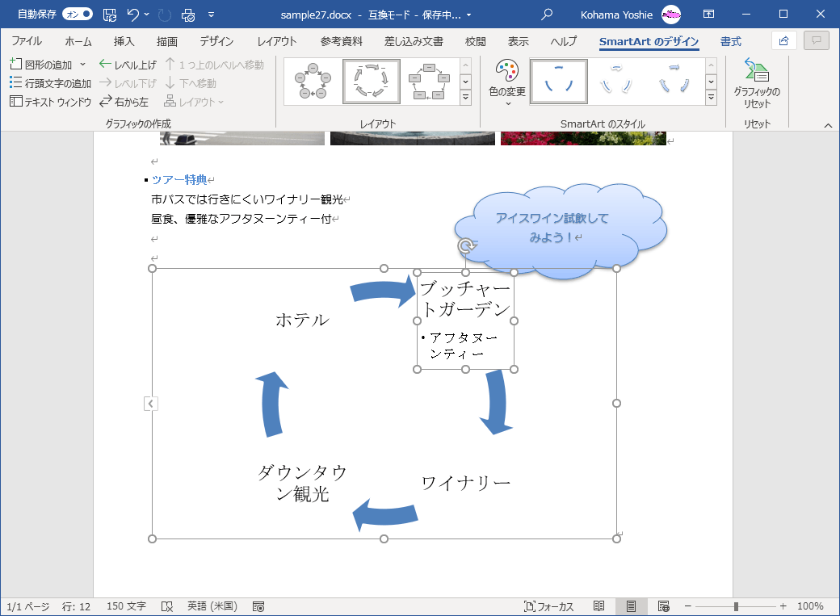Viewport: 840px width, 616px height.
Task: Click the Save icon in title bar
Action: tap(110, 15)
